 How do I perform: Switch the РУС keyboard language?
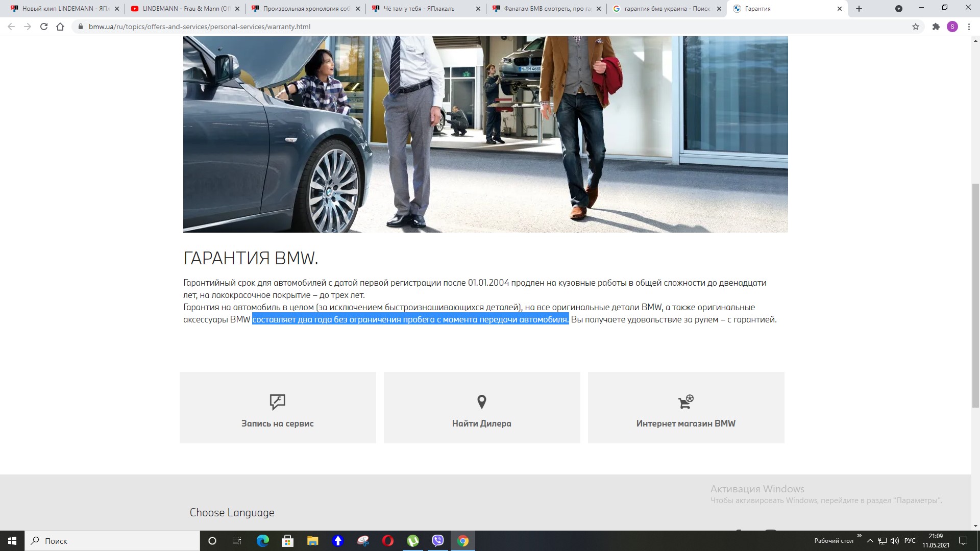tap(910, 541)
